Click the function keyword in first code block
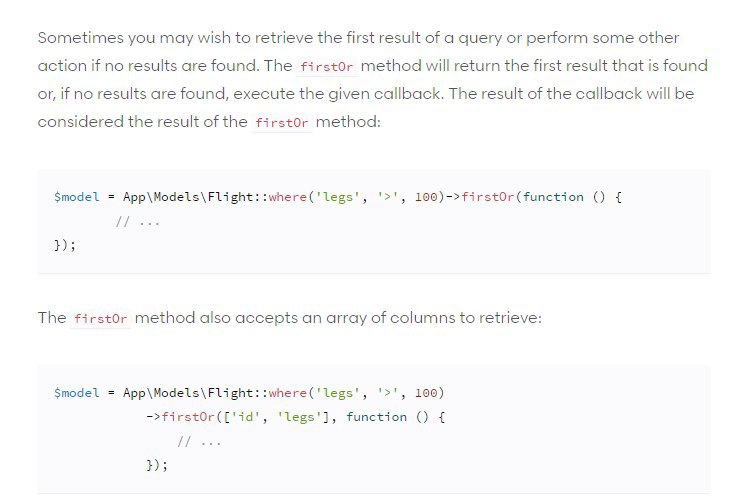 (553, 197)
